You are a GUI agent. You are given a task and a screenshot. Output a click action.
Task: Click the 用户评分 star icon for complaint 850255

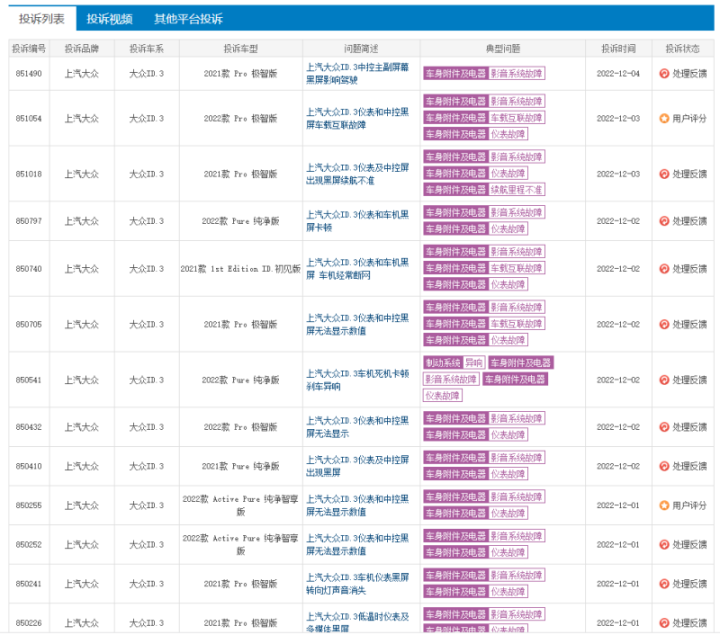click(x=664, y=505)
